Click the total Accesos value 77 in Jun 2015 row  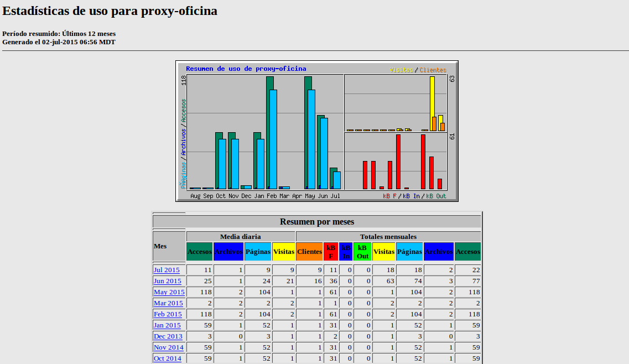[x=476, y=281]
